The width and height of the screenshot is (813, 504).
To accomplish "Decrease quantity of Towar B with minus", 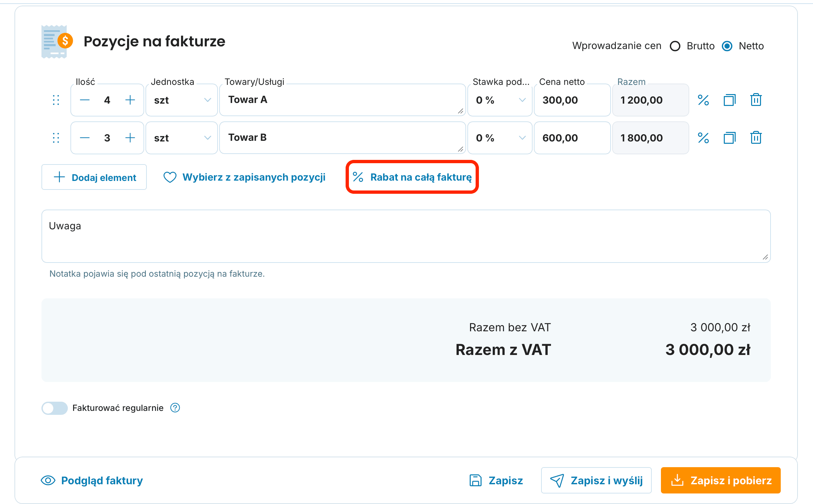I will [x=85, y=138].
